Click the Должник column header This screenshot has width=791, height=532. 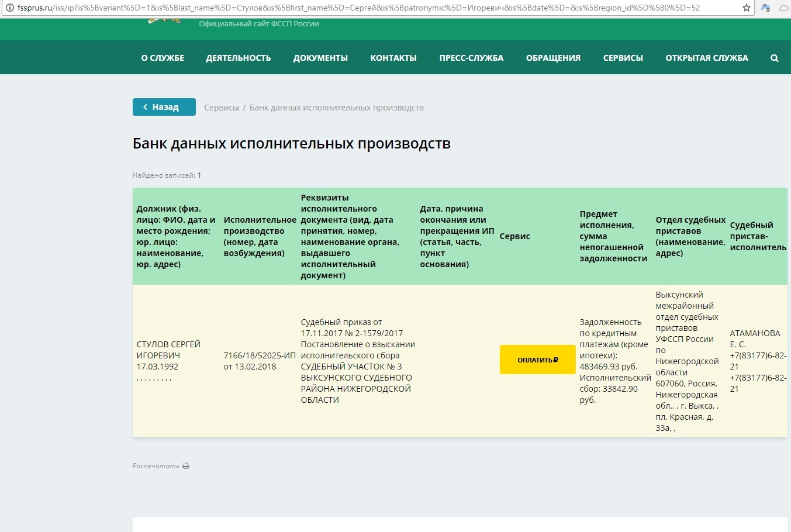click(176, 236)
